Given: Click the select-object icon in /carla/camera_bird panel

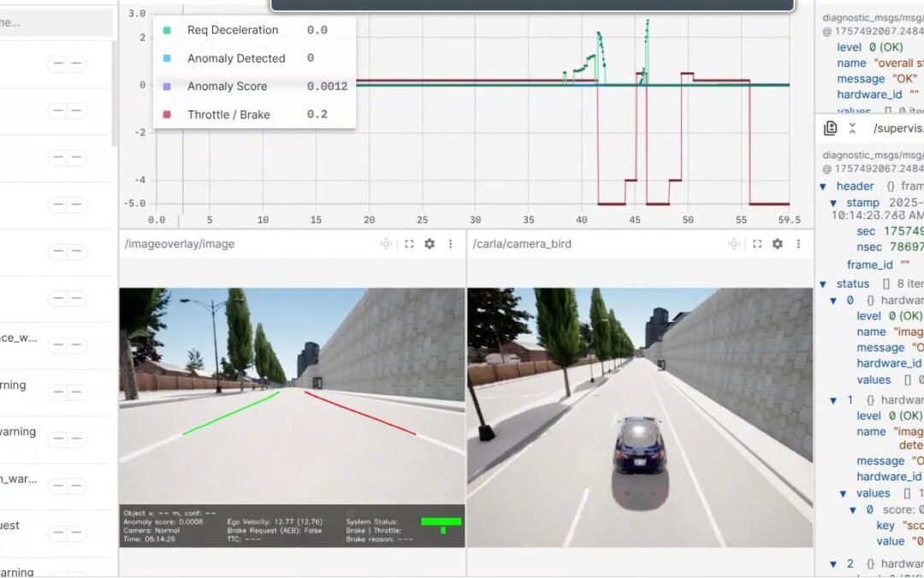Looking at the screenshot, I should 734,244.
